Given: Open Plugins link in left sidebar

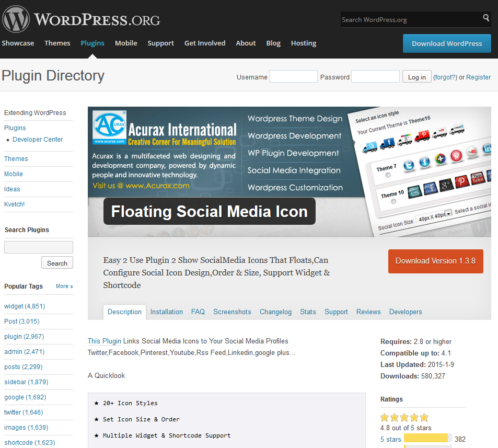Looking at the screenshot, I should click(x=15, y=128).
